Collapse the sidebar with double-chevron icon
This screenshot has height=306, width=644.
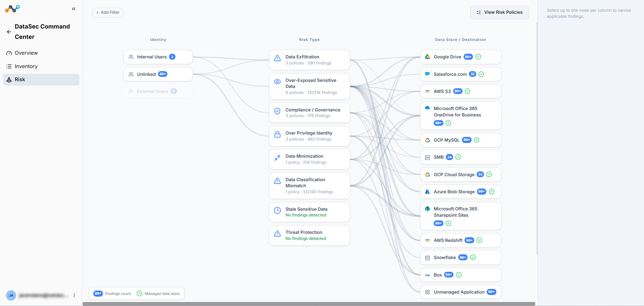[x=73, y=9]
